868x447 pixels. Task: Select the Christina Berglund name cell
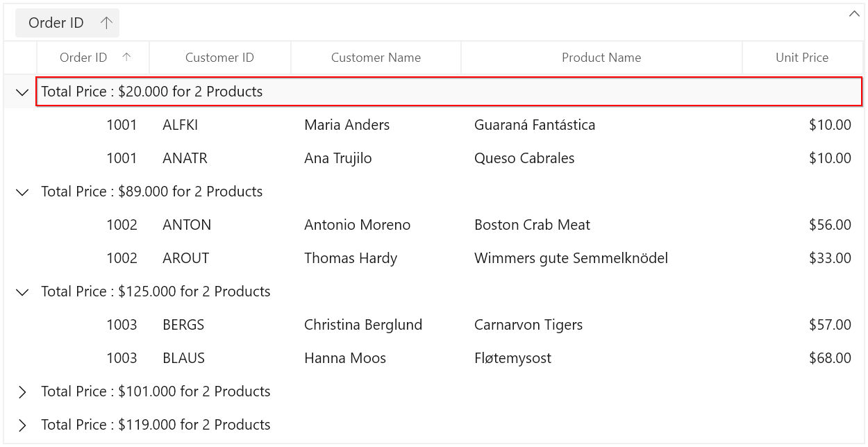click(376, 325)
